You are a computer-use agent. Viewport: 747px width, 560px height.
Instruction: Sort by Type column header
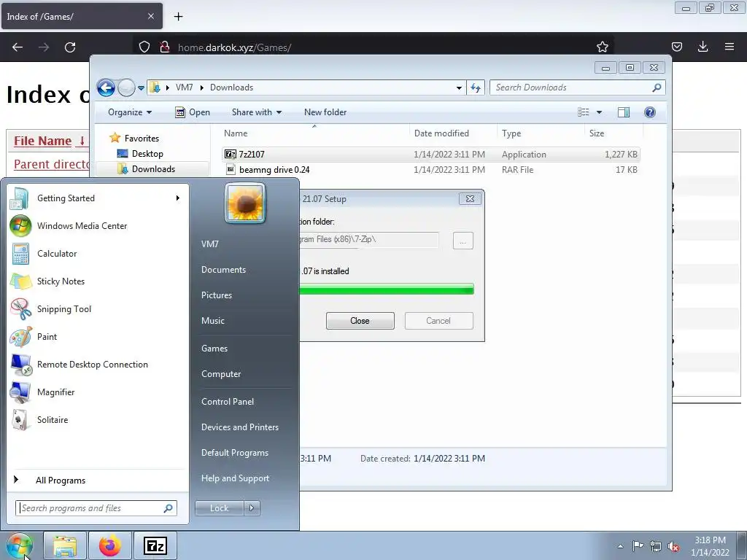(x=541, y=133)
